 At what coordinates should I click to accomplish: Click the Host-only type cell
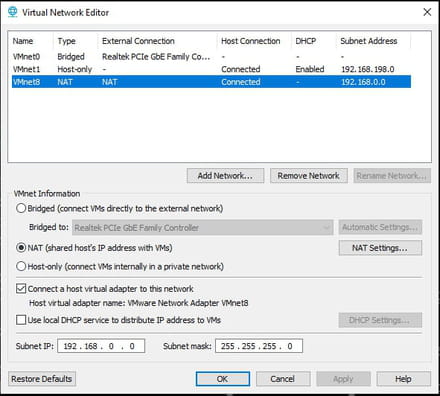click(x=75, y=69)
